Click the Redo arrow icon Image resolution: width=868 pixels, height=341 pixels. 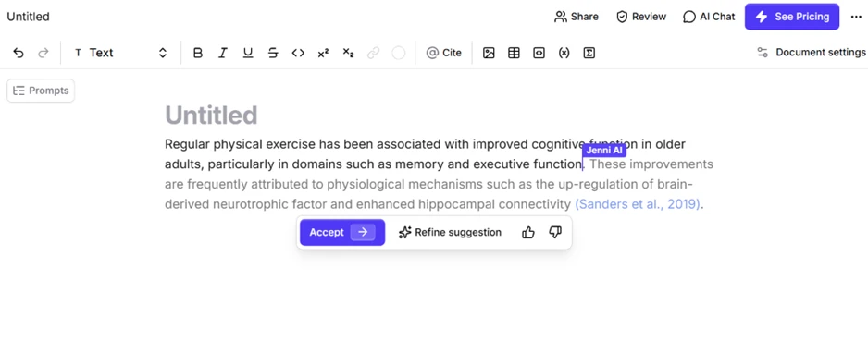(43, 53)
